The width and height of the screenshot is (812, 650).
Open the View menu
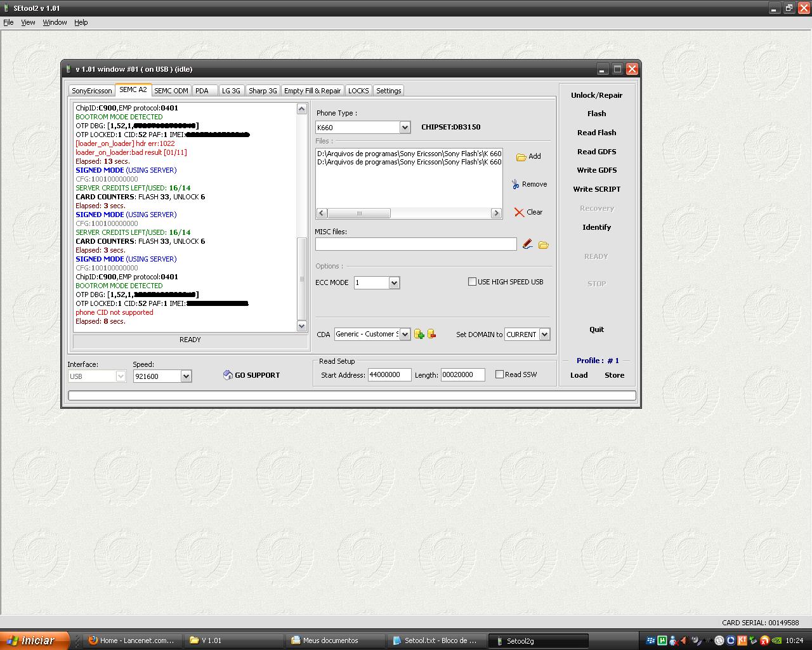pyautogui.click(x=28, y=22)
